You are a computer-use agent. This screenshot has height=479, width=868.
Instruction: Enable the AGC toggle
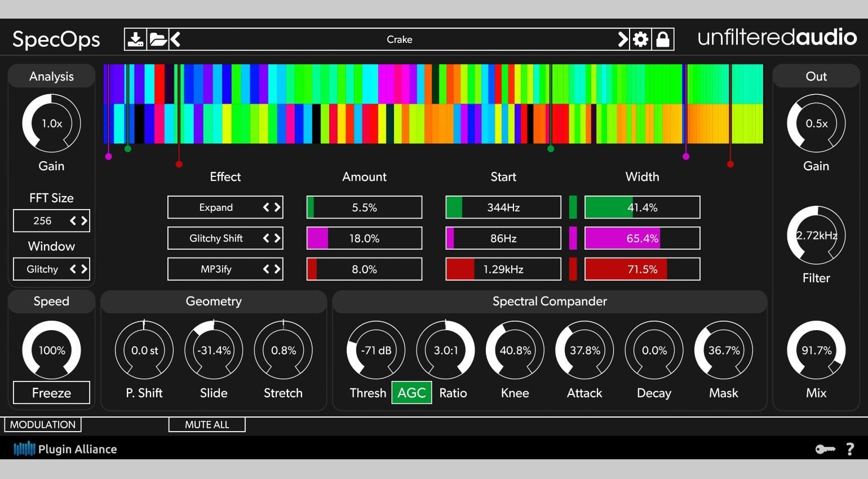[411, 393]
